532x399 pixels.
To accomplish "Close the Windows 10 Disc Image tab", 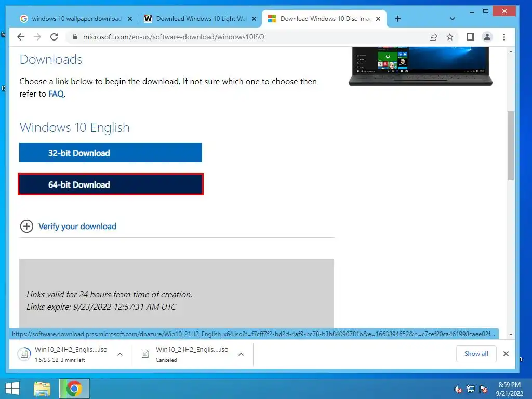I will [x=378, y=19].
